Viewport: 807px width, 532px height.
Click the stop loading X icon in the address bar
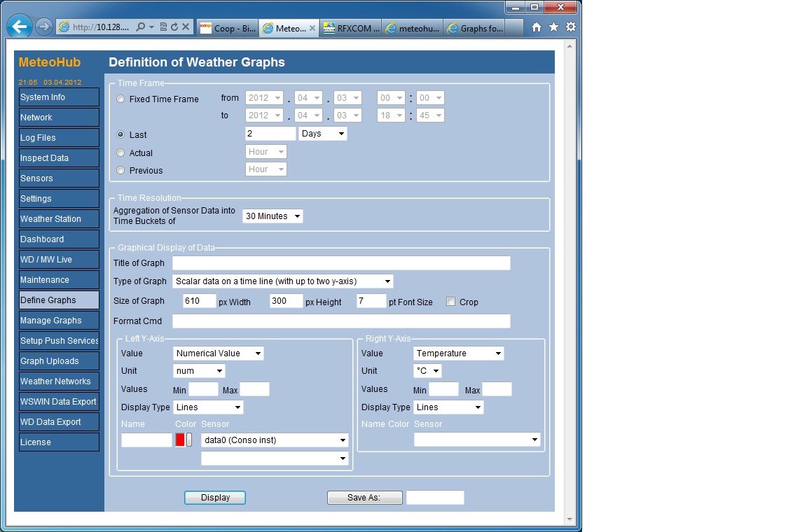(186, 27)
